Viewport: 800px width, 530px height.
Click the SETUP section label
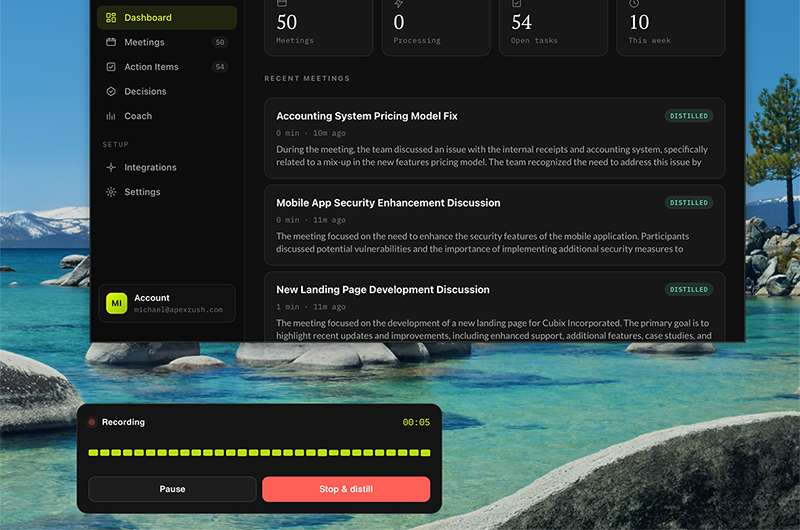click(x=116, y=145)
